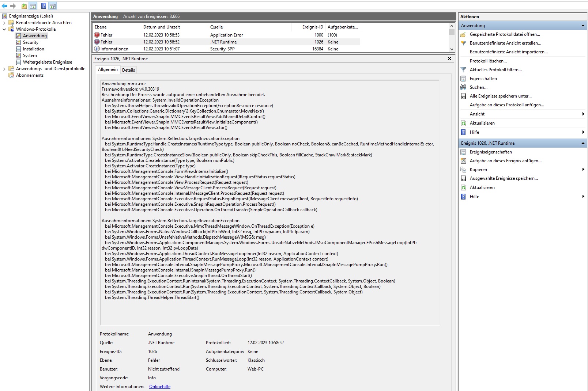Click the red error icon of Application Error row
Image resolution: width=588 pixels, height=391 pixels.
[97, 35]
